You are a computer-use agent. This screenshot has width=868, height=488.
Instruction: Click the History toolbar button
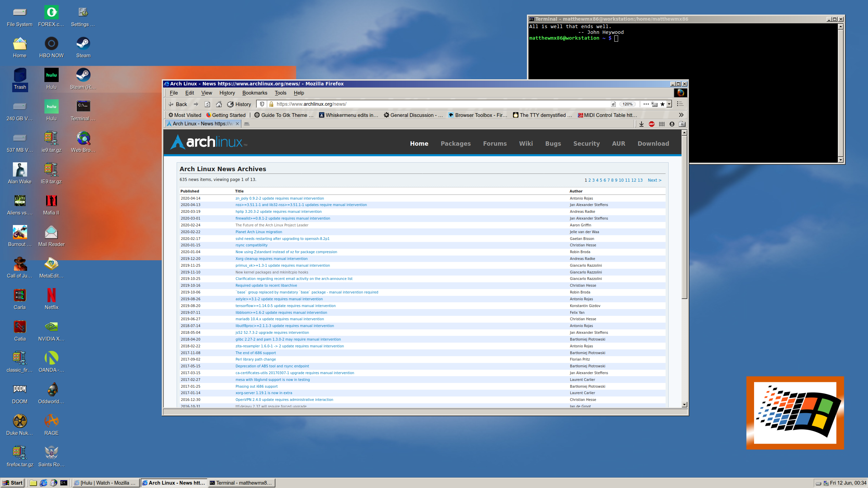[x=239, y=104]
